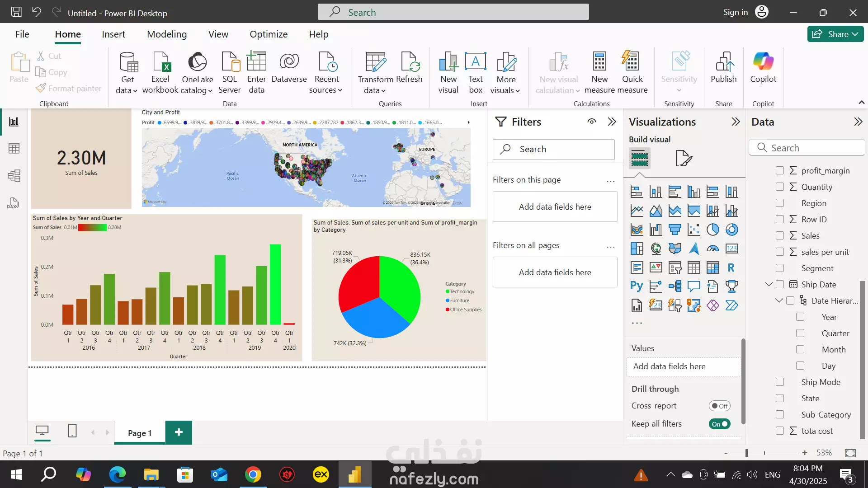The height and width of the screenshot is (488, 868).
Task: Check the Quantity field
Action: click(780, 187)
